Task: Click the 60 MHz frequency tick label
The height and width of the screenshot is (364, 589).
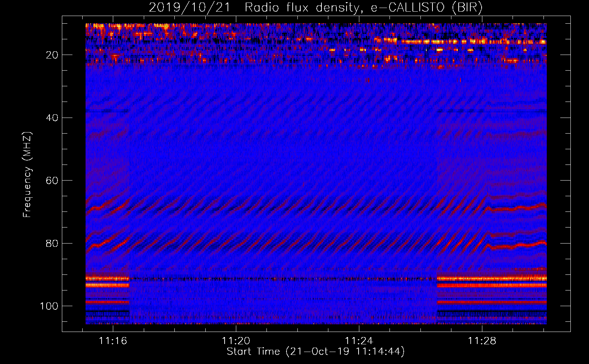Action: 52,181
